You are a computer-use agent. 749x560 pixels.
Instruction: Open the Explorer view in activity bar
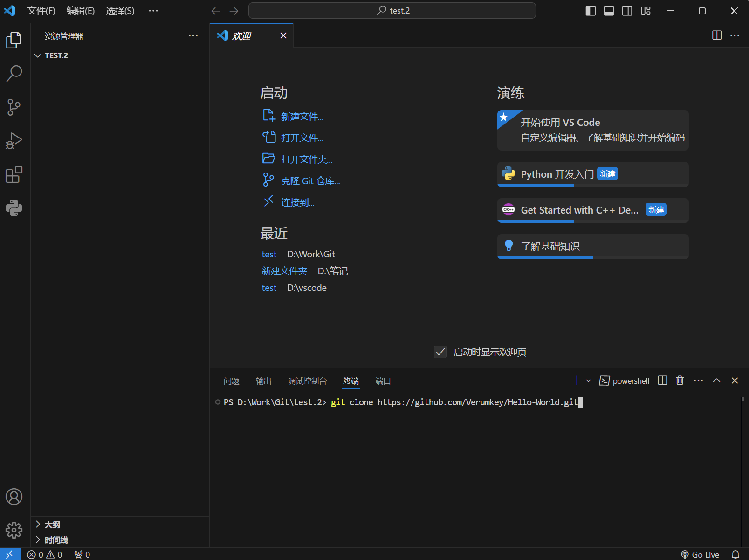click(14, 40)
